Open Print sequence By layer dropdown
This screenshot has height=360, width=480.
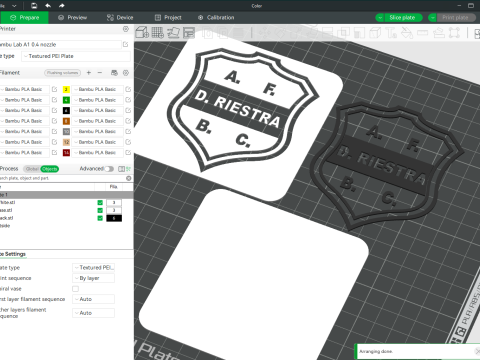coord(94,278)
